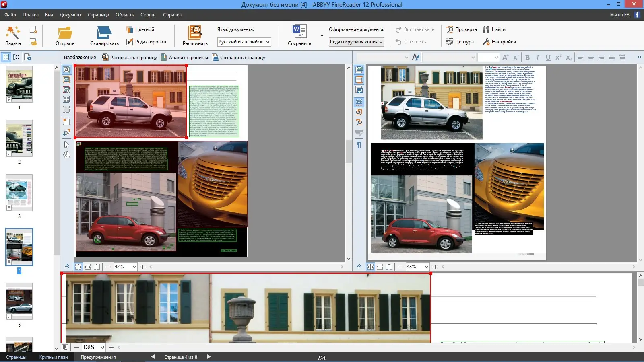Open the Редактируемая копия layout dropdown

tap(381, 42)
